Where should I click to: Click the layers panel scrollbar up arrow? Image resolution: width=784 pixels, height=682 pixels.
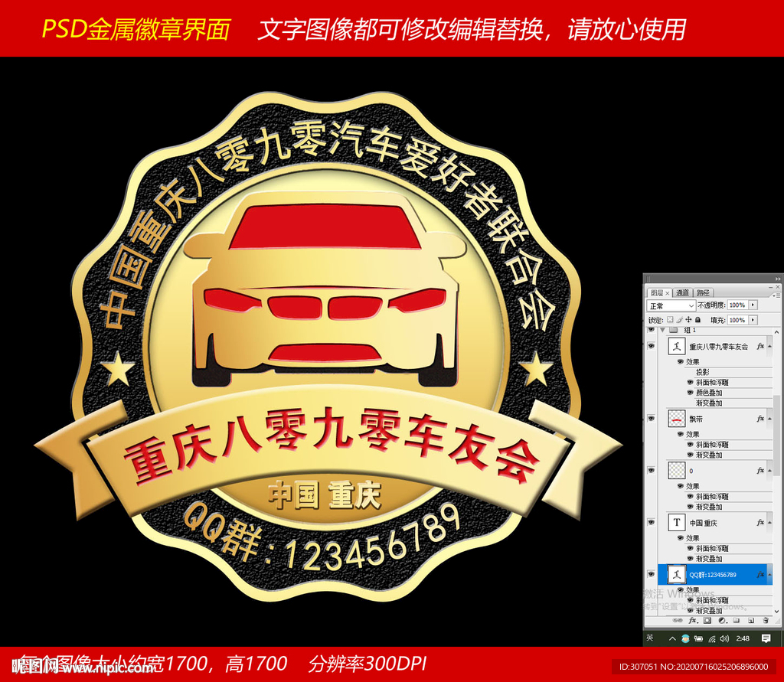pyautogui.click(x=776, y=332)
